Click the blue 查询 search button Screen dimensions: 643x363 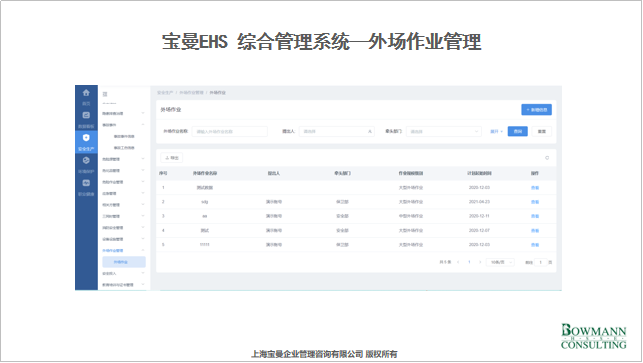(518, 131)
